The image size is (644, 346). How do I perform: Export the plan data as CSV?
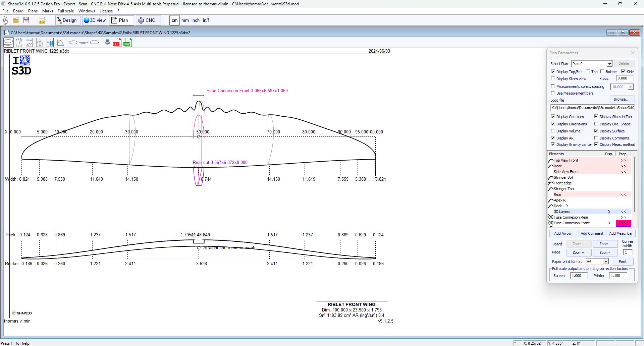pyautogui.click(x=127, y=42)
